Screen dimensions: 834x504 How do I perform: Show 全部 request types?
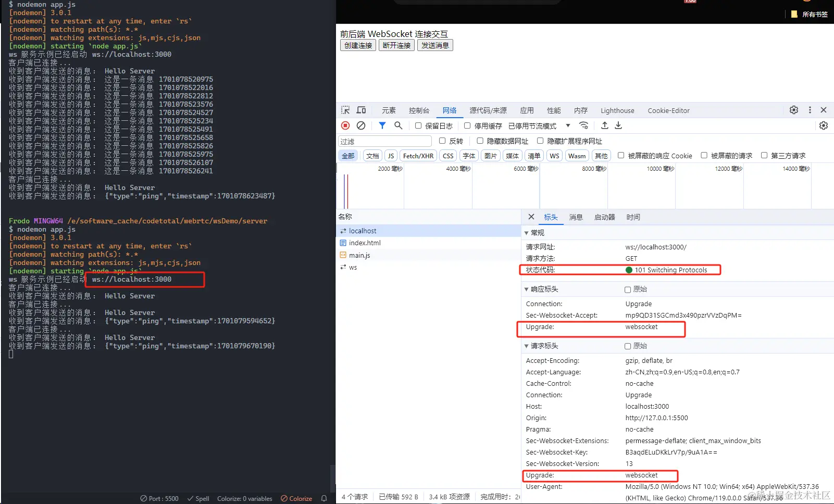pyautogui.click(x=348, y=156)
